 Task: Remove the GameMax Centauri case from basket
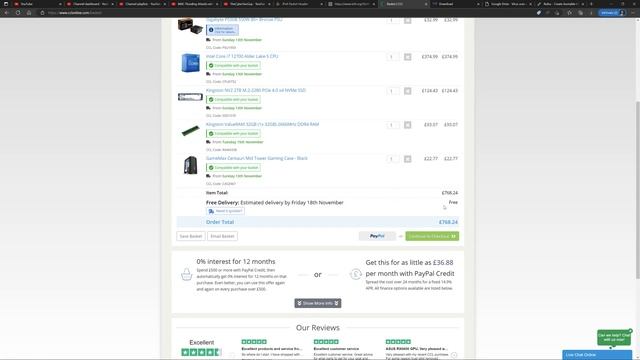(407, 159)
